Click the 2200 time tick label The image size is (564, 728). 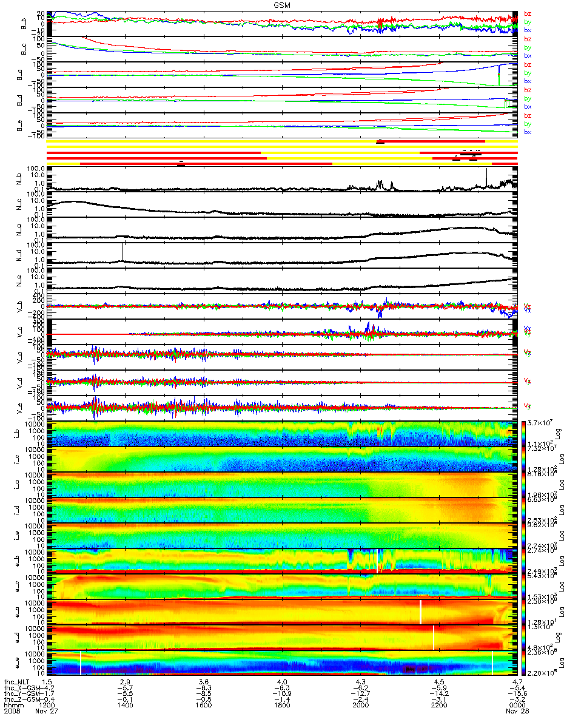(x=438, y=706)
